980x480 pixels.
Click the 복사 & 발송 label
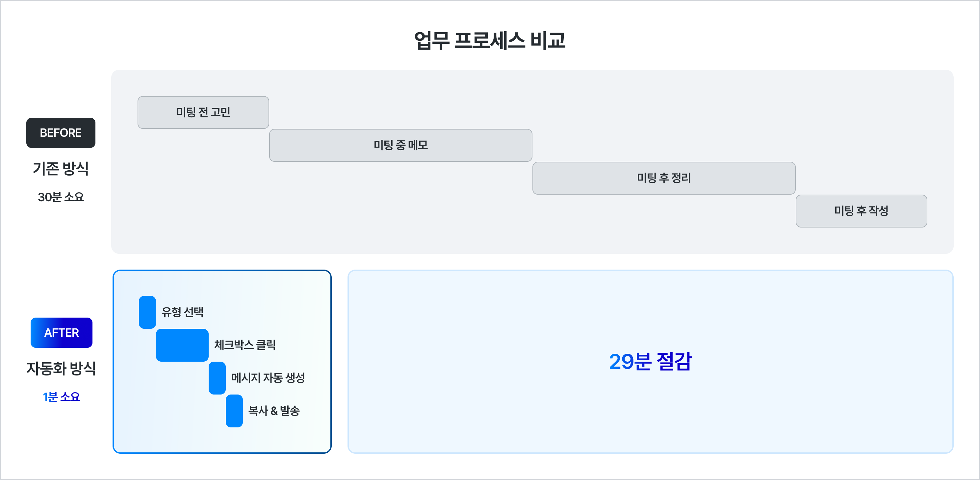point(274,411)
